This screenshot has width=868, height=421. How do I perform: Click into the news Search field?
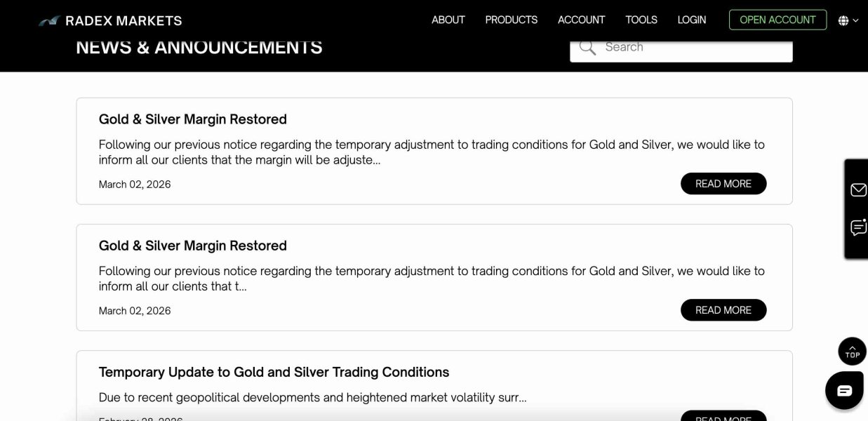click(x=695, y=47)
